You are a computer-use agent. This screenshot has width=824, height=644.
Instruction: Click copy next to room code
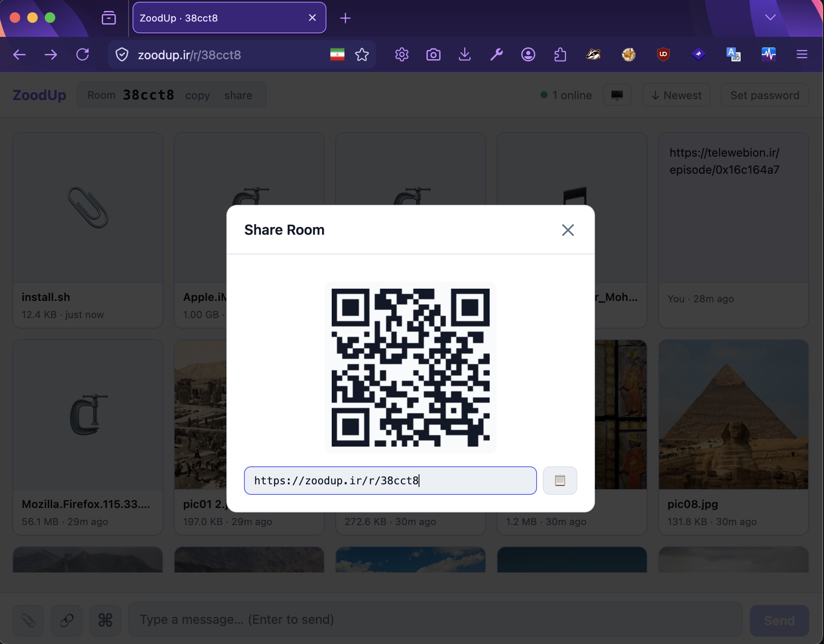[197, 95]
